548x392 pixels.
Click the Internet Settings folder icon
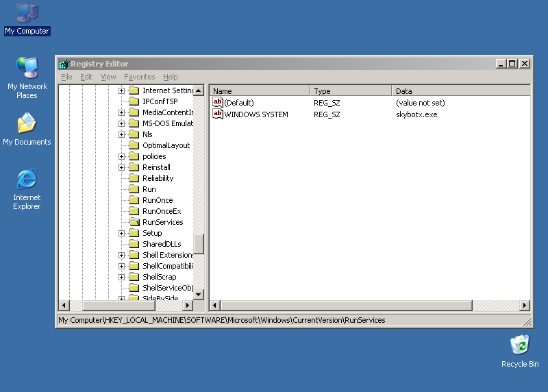[x=134, y=90]
